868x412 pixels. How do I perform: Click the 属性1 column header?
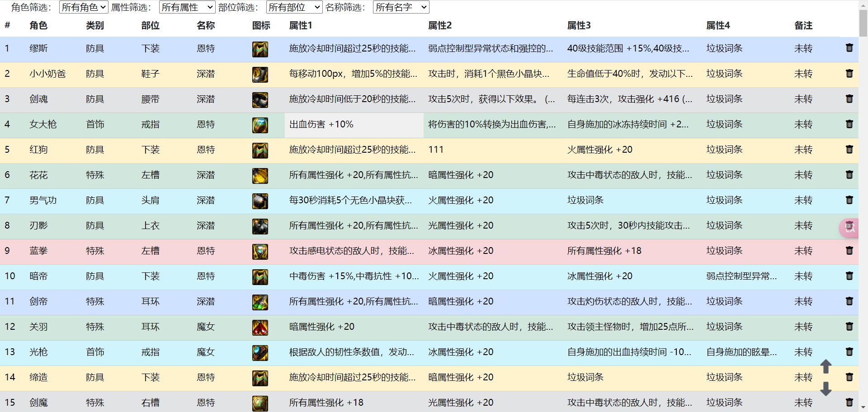pyautogui.click(x=301, y=25)
